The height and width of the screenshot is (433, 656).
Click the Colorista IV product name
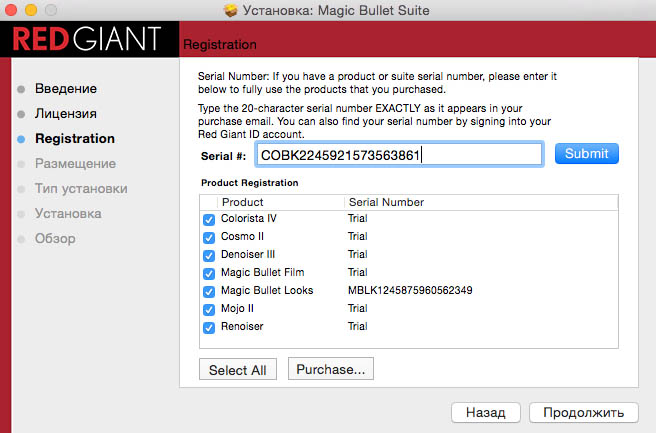249,218
